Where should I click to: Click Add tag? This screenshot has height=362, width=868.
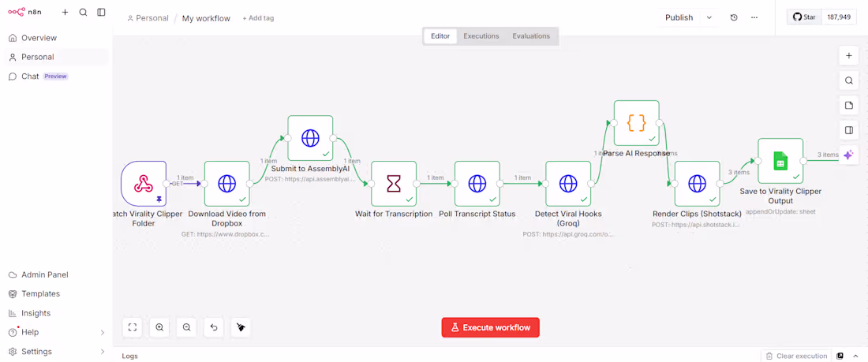(258, 18)
